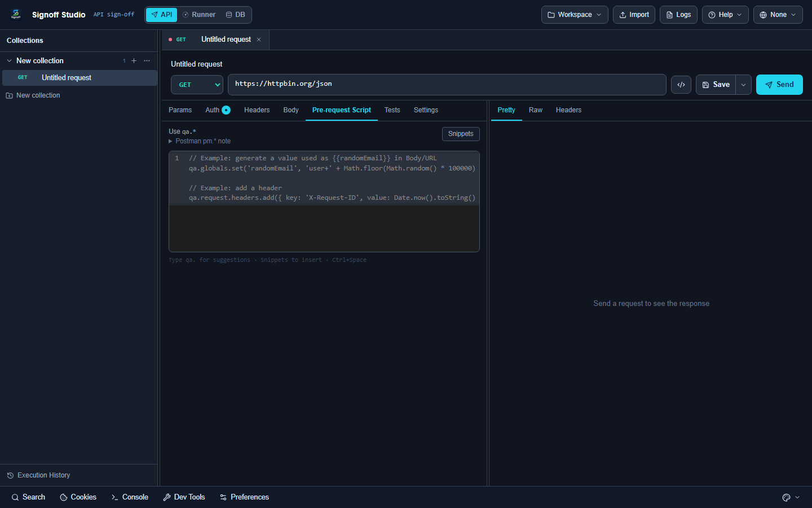
Task: Open the Auth tab
Action: click(x=218, y=110)
